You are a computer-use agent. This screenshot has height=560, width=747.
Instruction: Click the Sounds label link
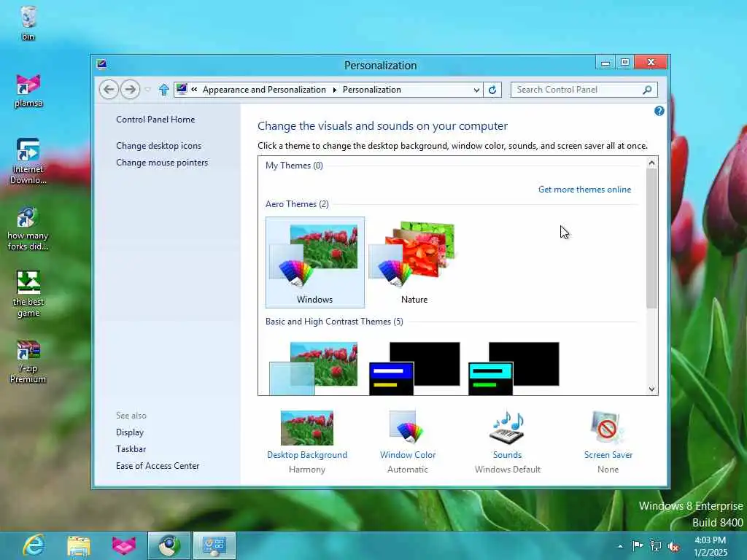[508, 455]
